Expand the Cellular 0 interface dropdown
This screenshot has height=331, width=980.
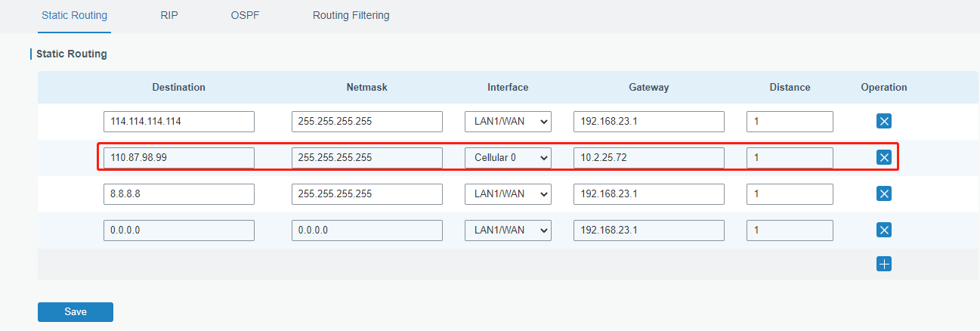508,157
